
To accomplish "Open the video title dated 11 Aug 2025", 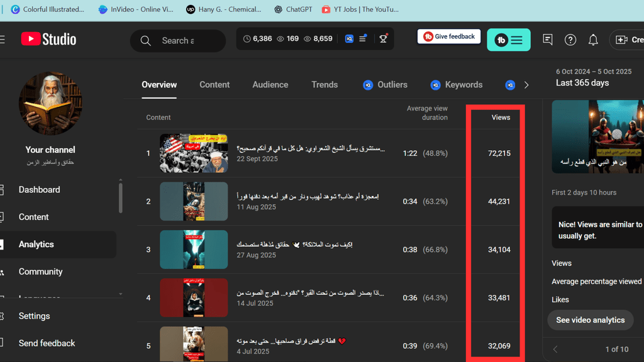I will pyautogui.click(x=308, y=196).
